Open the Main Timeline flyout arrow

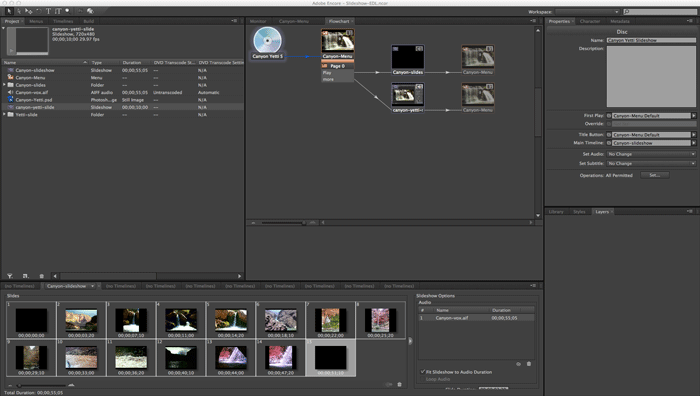694,143
